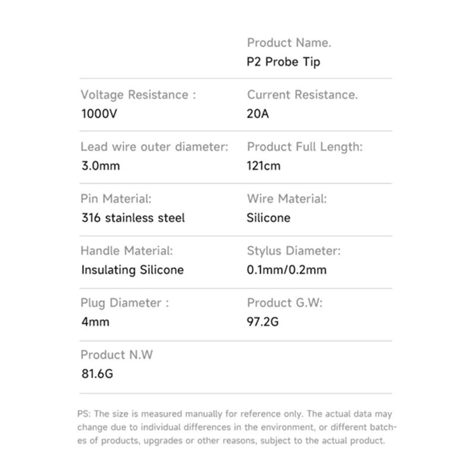Select the 1000V voltage value
The width and height of the screenshot is (476, 476).
pos(99,114)
